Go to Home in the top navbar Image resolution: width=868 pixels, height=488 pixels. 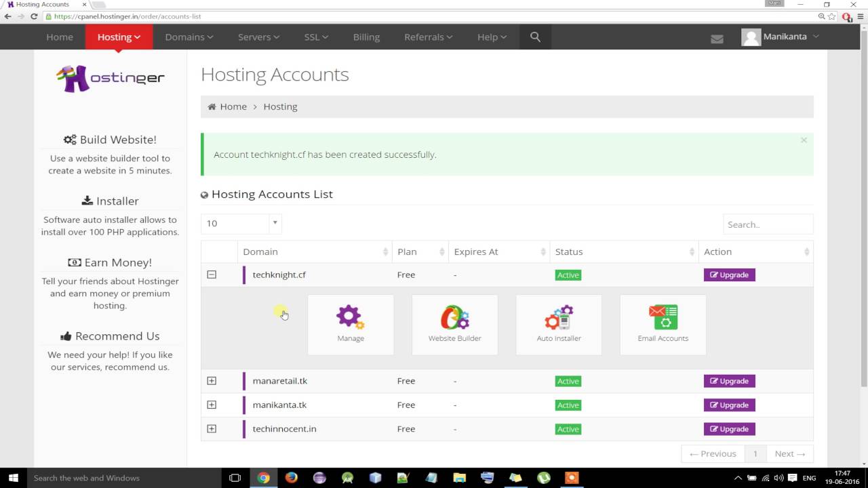point(60,37)
